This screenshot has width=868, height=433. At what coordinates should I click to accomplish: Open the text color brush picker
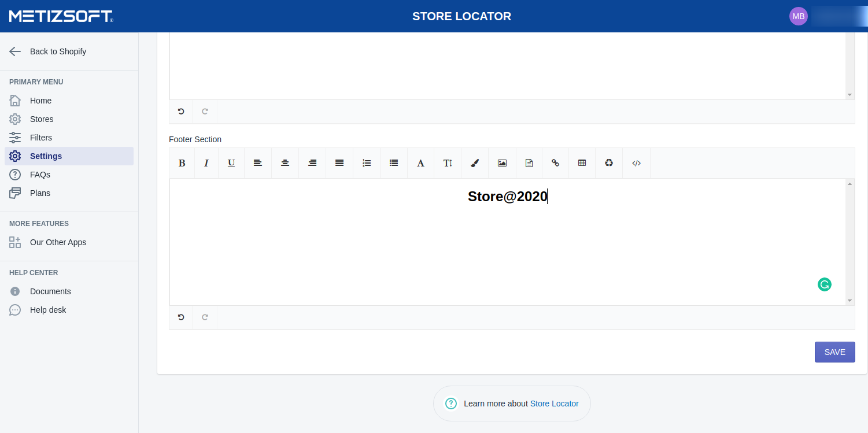point(475,163)
